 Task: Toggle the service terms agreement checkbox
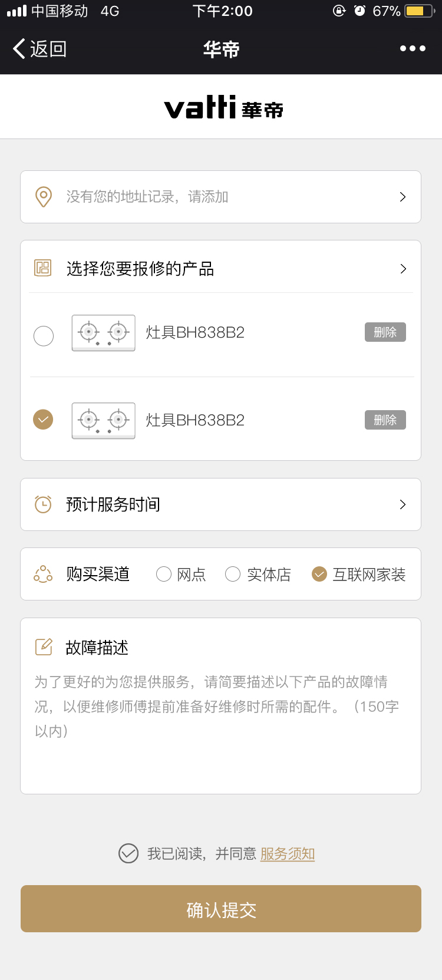pyautogui.click(x=128, y=853)
